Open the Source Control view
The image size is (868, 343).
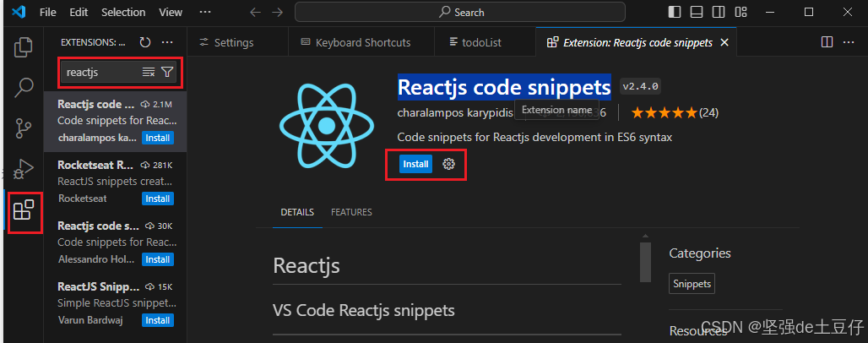(24, 128)
